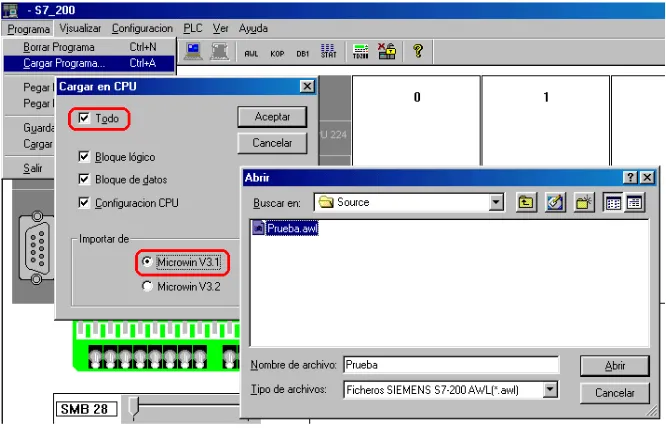Uncheck the Todo checkbox

pos(84,118)
